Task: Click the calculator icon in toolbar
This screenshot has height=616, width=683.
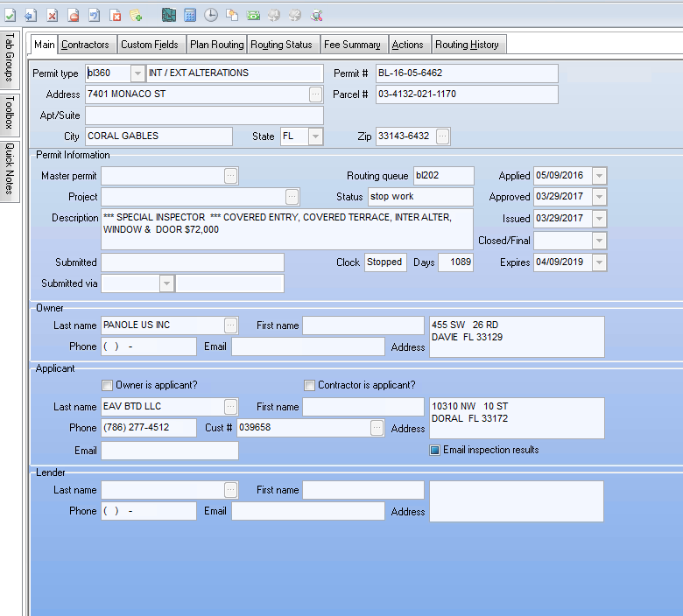Action: click(x=190, y=16)
